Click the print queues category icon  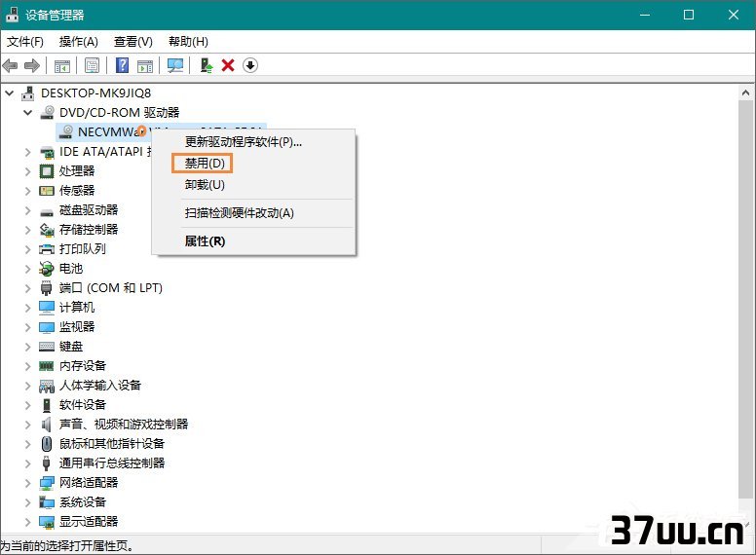(47, 249)
